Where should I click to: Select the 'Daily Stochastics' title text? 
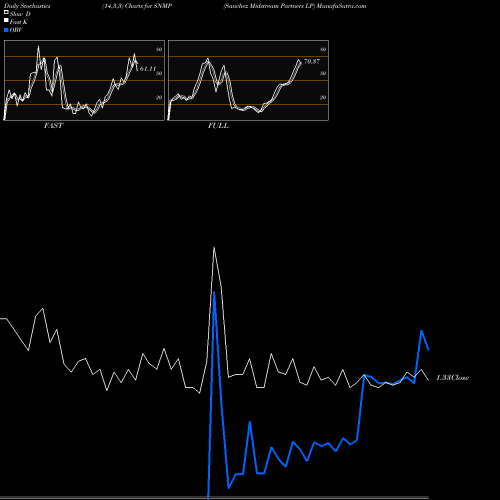click(27, 6)
